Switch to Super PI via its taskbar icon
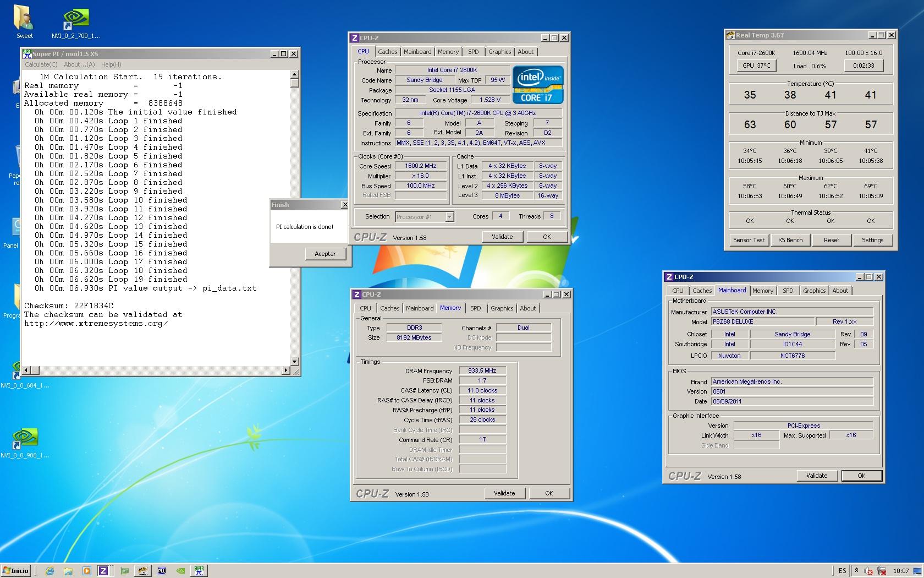This screenshot has width=924, height=578. (199, 571)
